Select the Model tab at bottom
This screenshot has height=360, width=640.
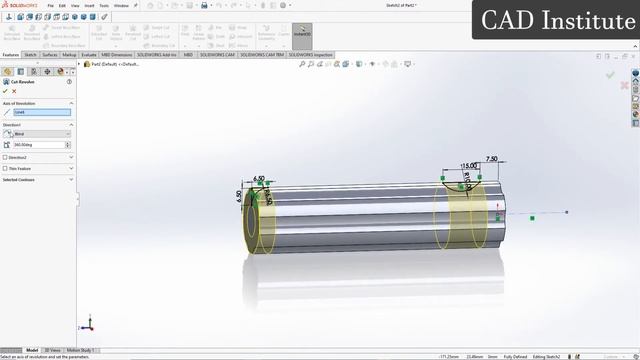(x=32, y=350)
